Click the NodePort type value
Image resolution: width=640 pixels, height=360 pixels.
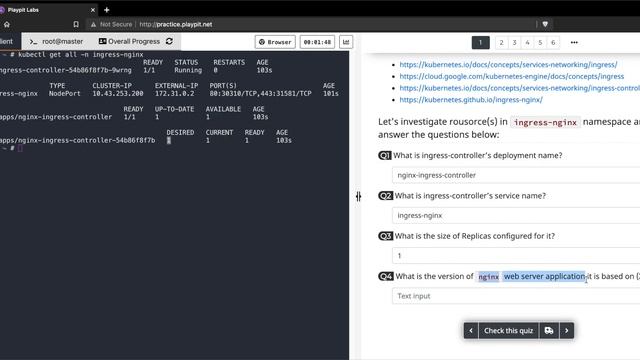64,93
